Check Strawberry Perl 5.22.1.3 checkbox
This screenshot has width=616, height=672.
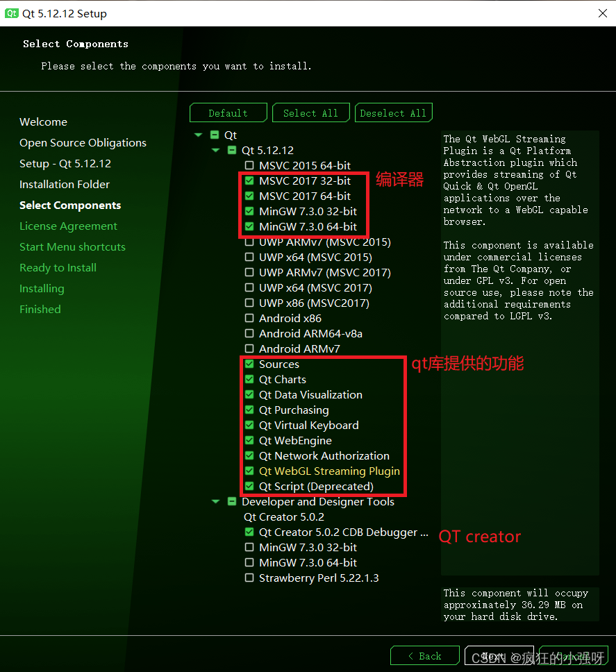click(x=249, y=578)
